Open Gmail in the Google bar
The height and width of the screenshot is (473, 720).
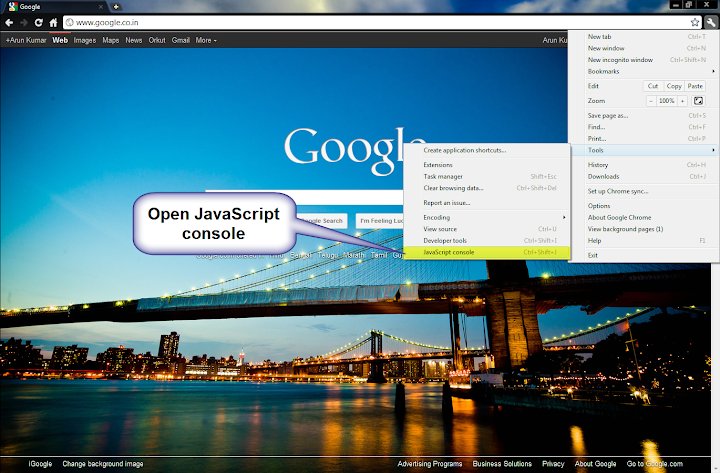[x=180, y=40]
